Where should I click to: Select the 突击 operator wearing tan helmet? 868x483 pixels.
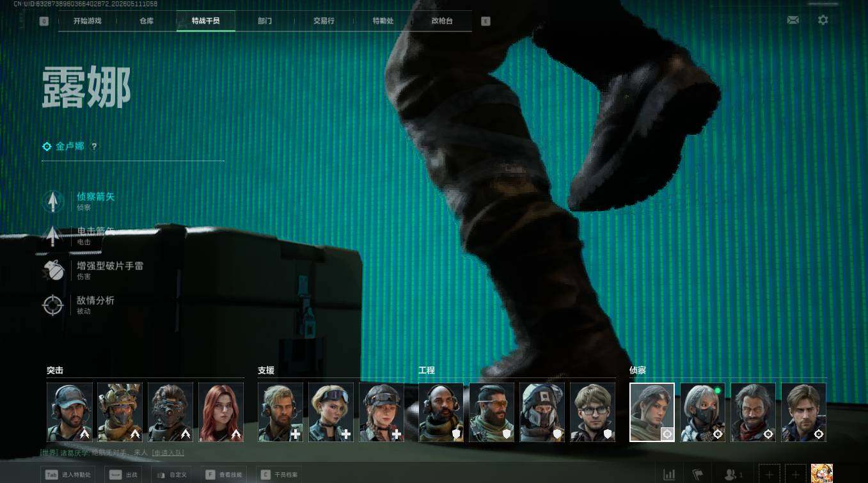120,412
